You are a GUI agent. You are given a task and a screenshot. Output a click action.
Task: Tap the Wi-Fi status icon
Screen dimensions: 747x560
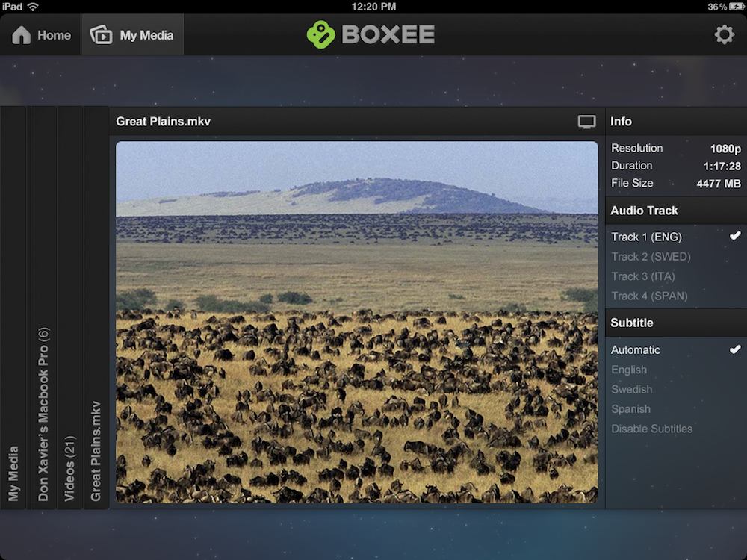33,7
